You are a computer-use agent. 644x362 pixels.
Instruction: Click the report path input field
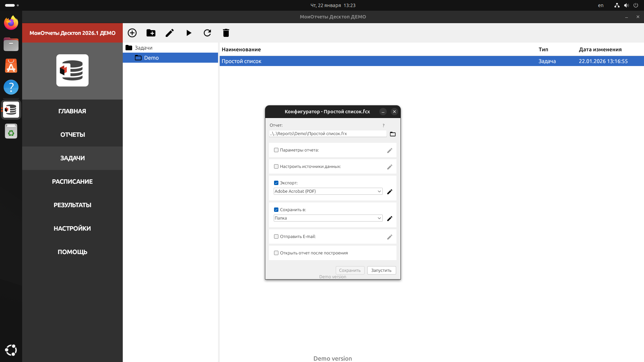tap(327, 134)
